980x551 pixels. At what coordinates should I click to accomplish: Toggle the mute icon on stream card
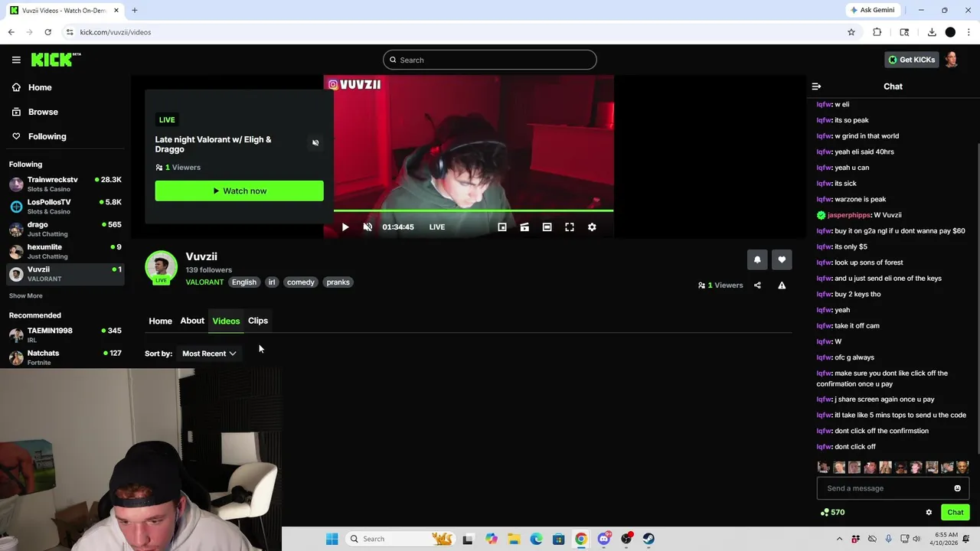(x=315, y=143)
